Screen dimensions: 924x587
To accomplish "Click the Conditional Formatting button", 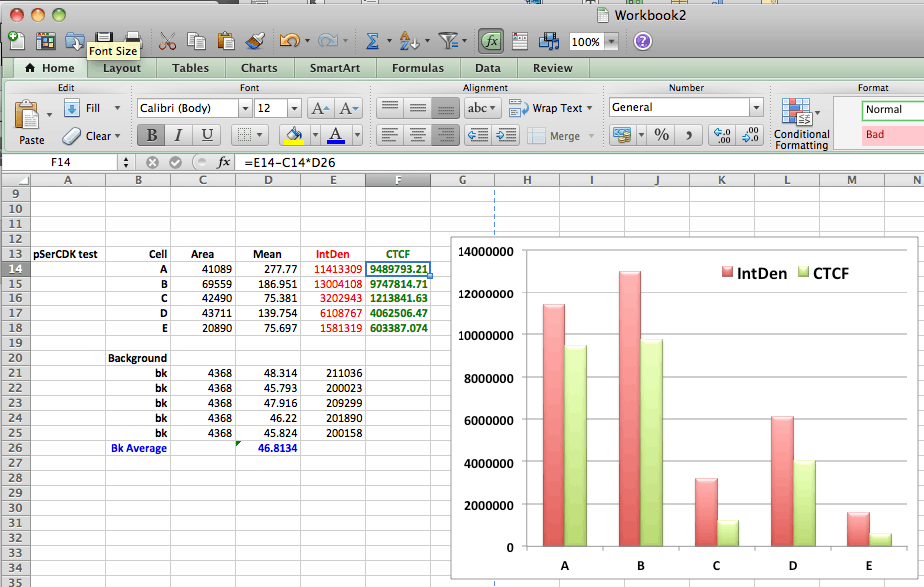I will (x=801, y=124).
